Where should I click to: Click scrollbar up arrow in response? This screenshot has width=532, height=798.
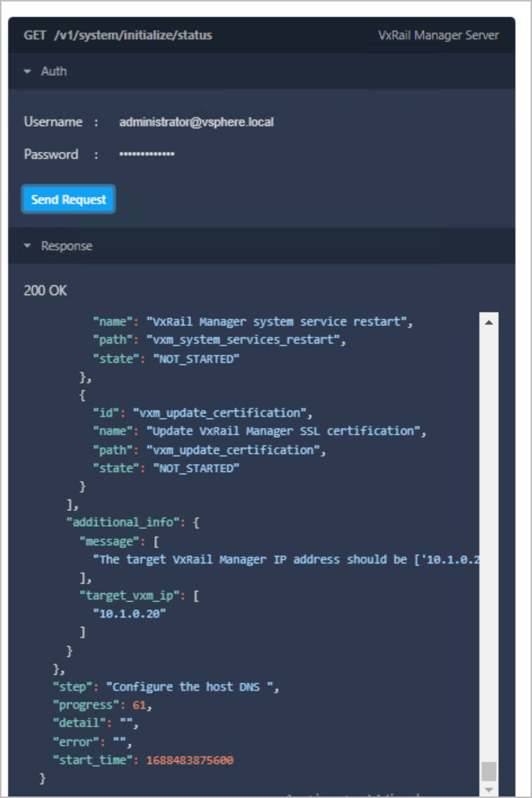tap(489, 322)
